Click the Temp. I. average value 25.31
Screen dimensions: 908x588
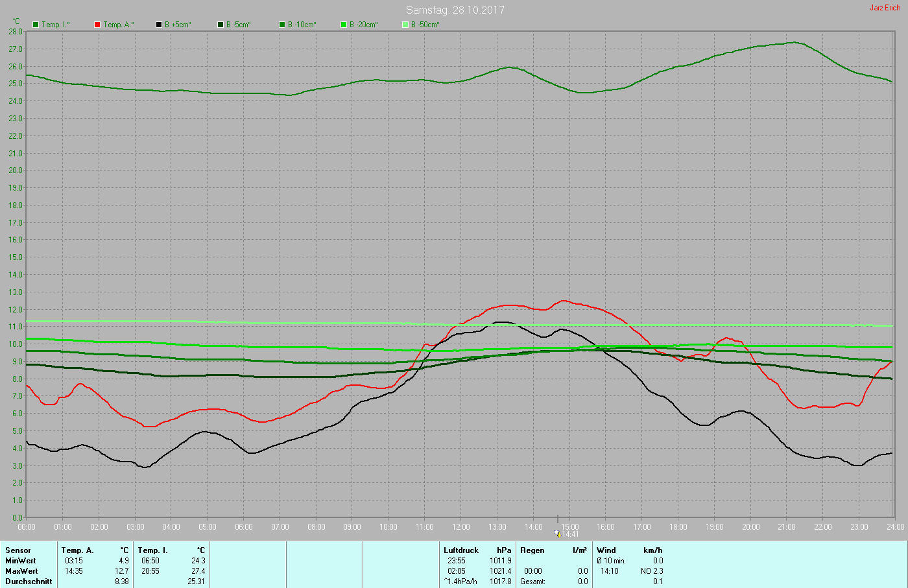click(196, 582)
